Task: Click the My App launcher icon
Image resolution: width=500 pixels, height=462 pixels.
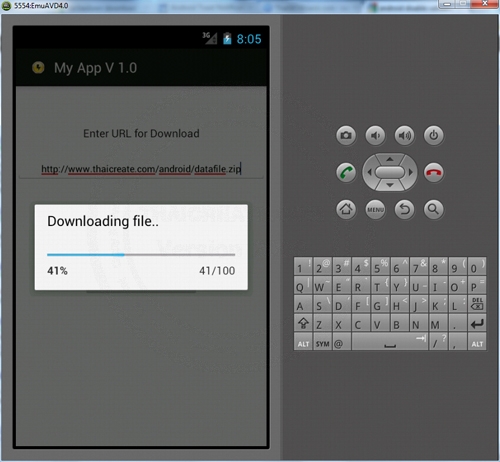Action: click(x=38, y=68)
